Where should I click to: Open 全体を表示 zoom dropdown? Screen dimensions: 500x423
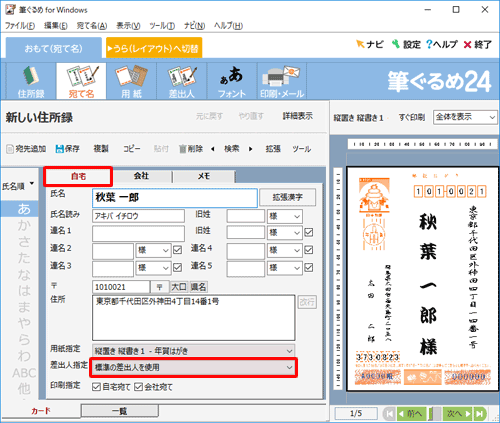click(x=465, y=117)
